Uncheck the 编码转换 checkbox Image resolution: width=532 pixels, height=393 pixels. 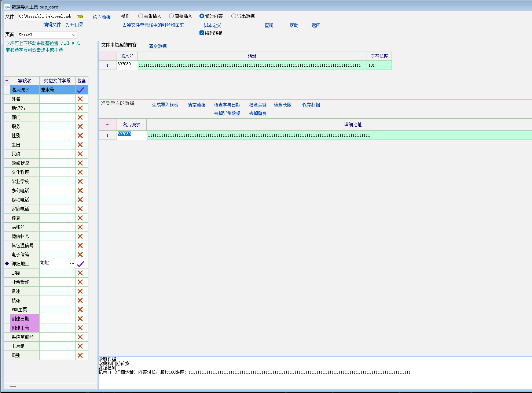pyautogui.click(x=202, y=33)
